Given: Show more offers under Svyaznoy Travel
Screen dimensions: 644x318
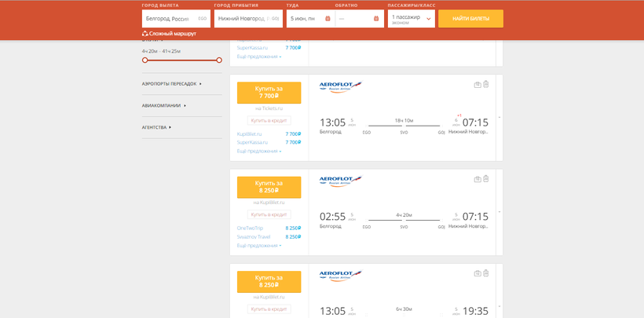Looking at the screenshot, I should (259, 245).
